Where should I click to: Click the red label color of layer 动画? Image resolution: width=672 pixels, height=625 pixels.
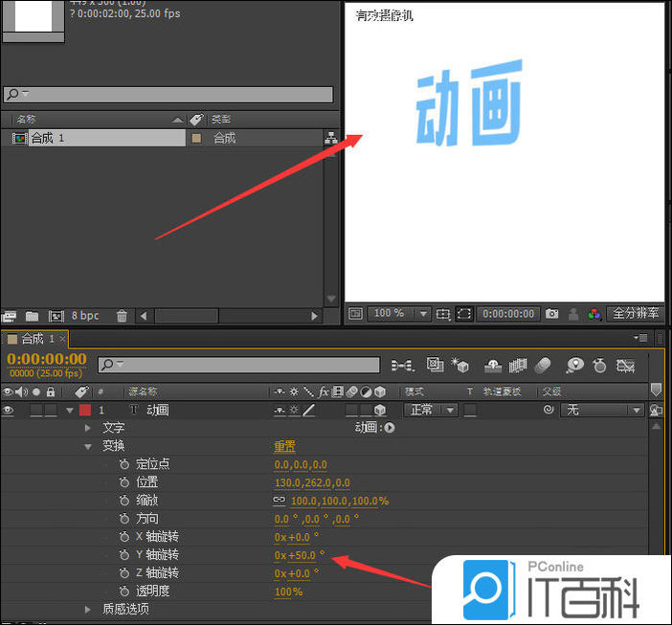[x=85, y=410]
